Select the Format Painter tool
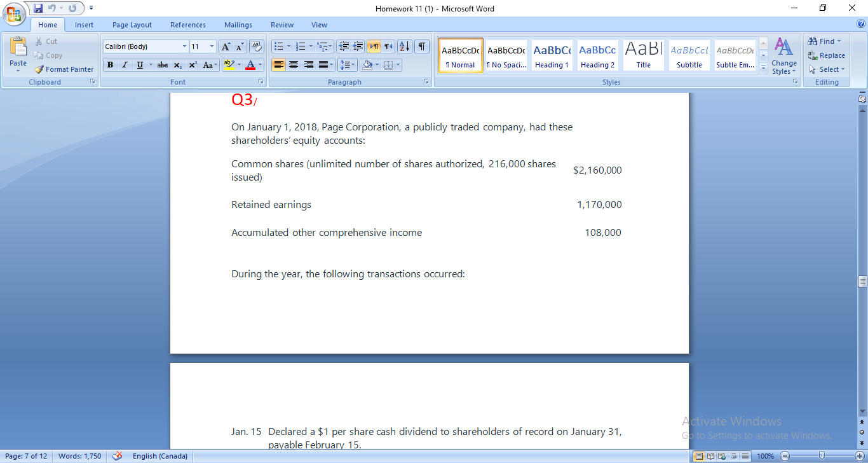 pos(63,69)
